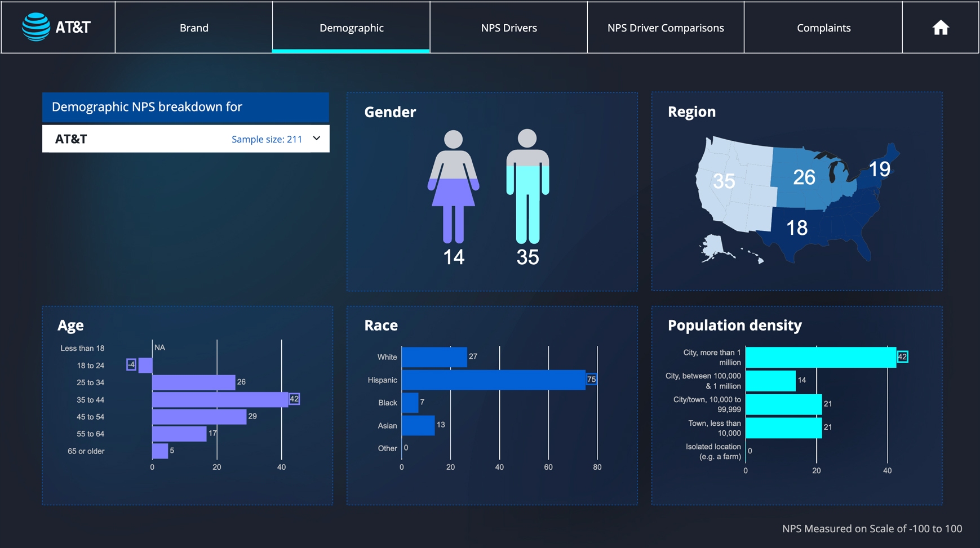Switch to the Complaints tab
The width and height of the screenshot is (980, 548).
tap(823, 28)
